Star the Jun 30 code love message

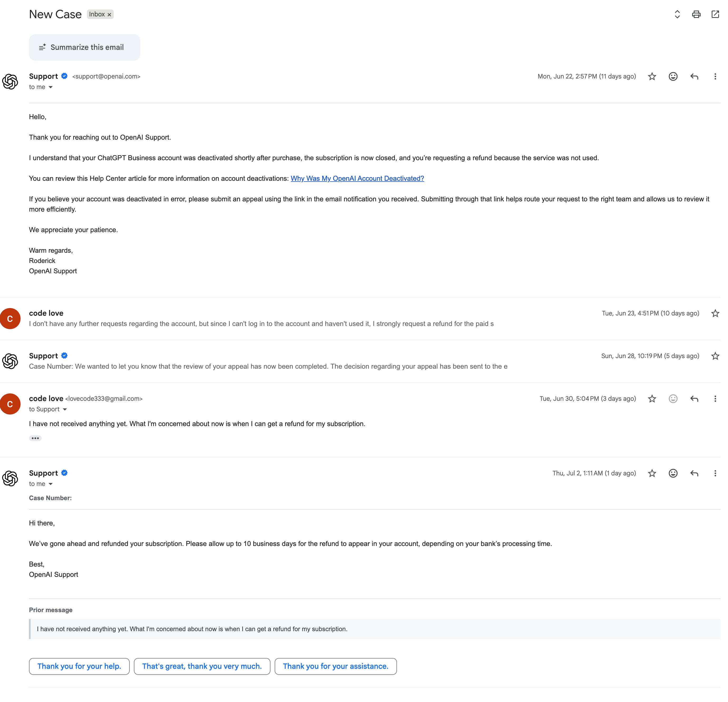click(652, 398)
